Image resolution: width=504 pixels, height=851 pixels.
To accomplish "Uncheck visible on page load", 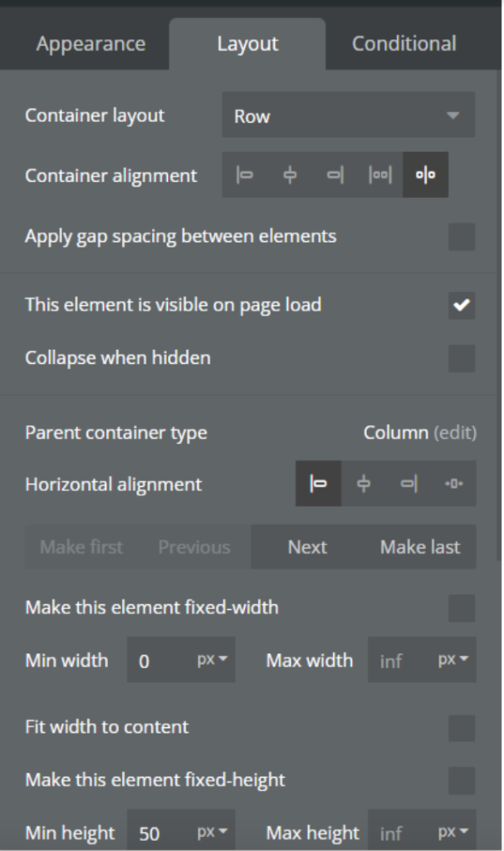I will coord(462,306).
